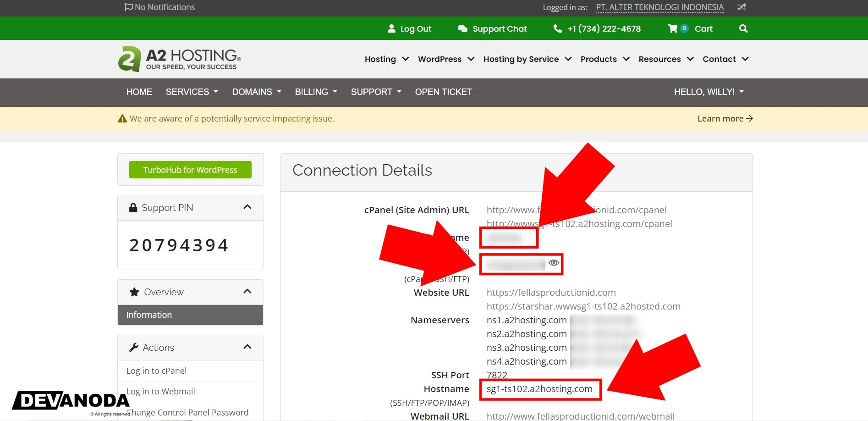
Task: Go to HOME in the client menu
Action: coord(139,92)
